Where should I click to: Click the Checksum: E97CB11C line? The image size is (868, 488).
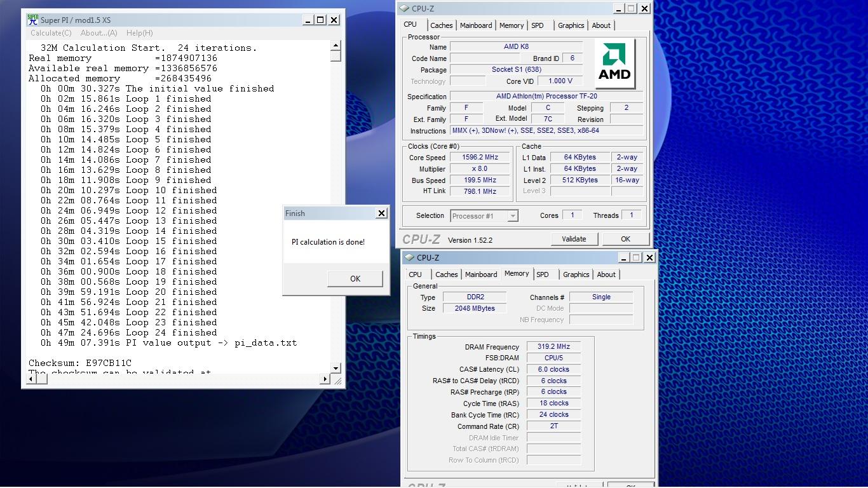click(x=80, y=363)
